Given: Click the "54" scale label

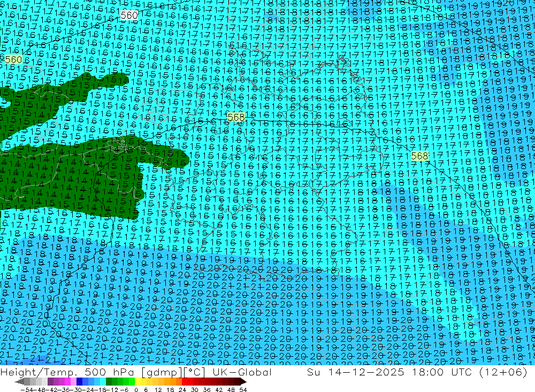Looking at the screenshot, I should pyautogui.click(x=243, y=390).
